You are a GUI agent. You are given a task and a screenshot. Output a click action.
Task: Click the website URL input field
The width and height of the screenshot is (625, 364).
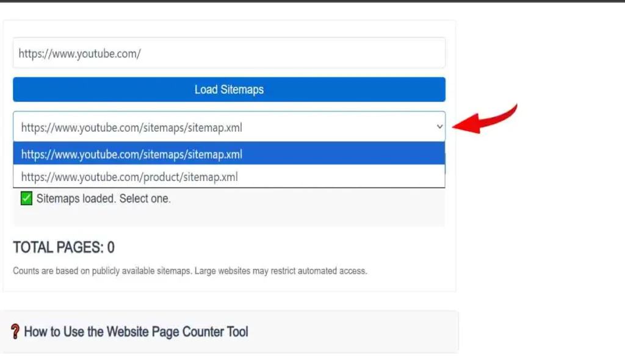[229, 53]
